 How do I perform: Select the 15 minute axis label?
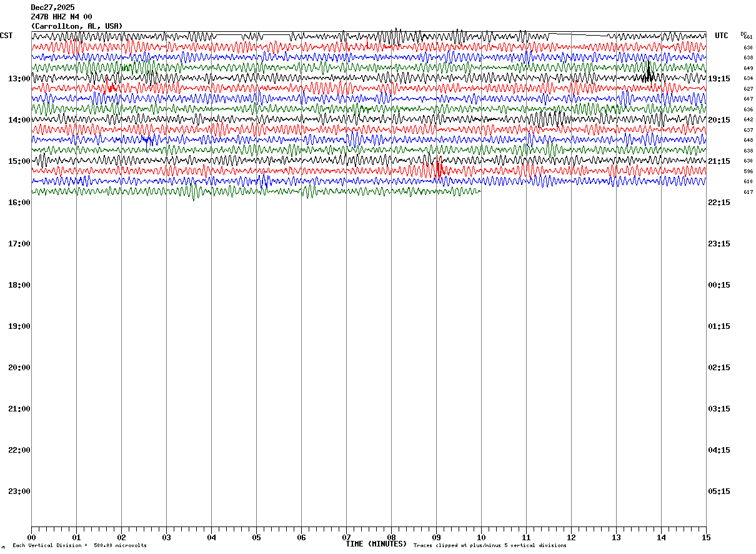706,538
